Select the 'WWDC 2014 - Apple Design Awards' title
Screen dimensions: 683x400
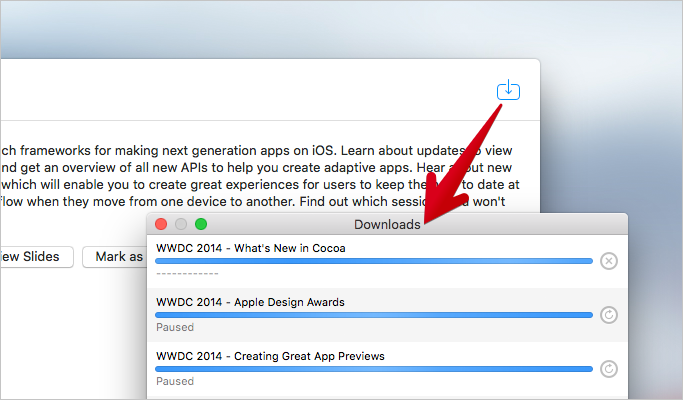point(250,302)
